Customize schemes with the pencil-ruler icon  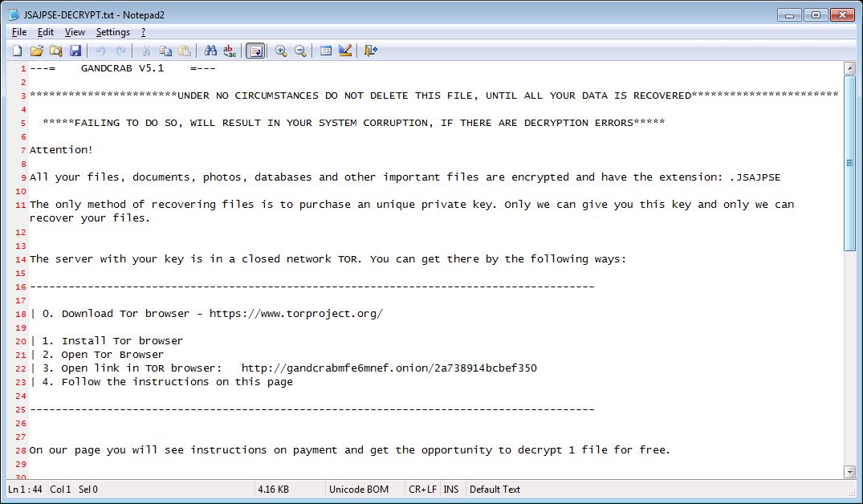pos(346,51)
